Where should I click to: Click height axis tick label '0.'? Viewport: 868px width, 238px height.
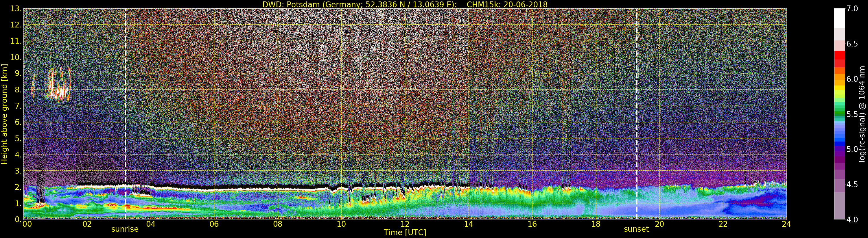[18, 219]
